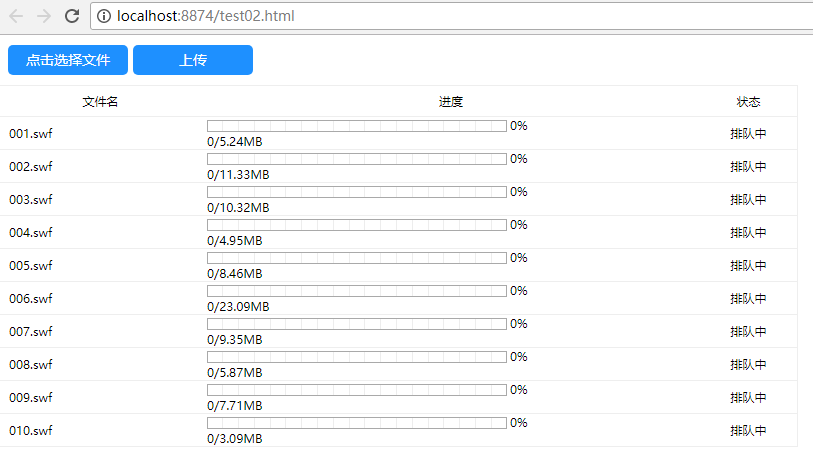The image size is (813, 461).
Task: Select the 009.swf file name
Action: coord(31,398)
